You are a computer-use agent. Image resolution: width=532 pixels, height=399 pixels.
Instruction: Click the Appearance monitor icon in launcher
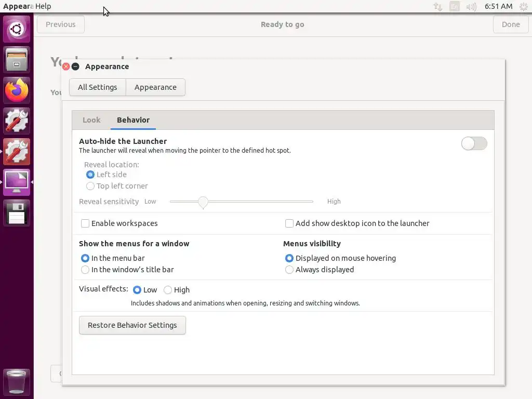point(17,182)
